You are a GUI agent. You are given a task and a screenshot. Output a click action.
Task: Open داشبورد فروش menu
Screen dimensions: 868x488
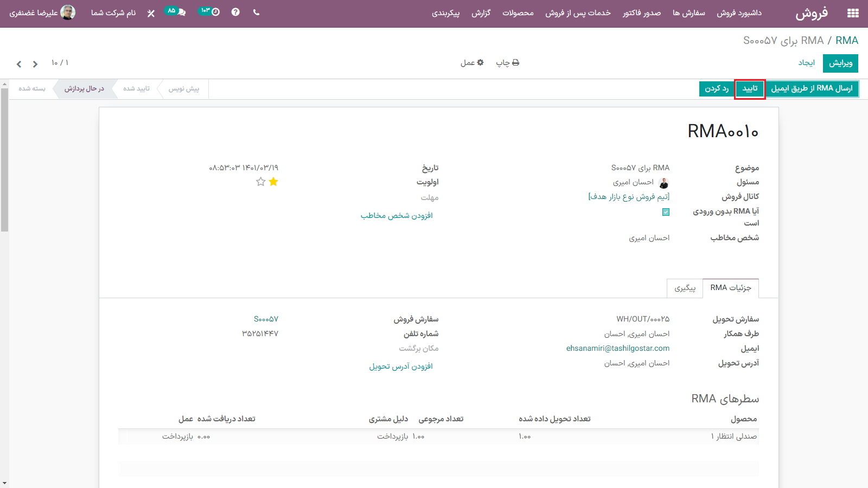click(x=739, y=13)
